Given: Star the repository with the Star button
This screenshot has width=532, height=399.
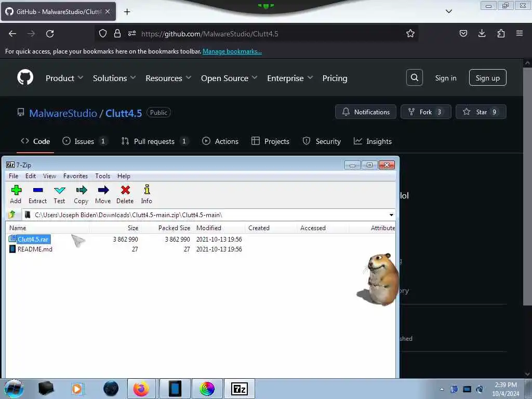Looking at the screenshot, I should 481,112.
